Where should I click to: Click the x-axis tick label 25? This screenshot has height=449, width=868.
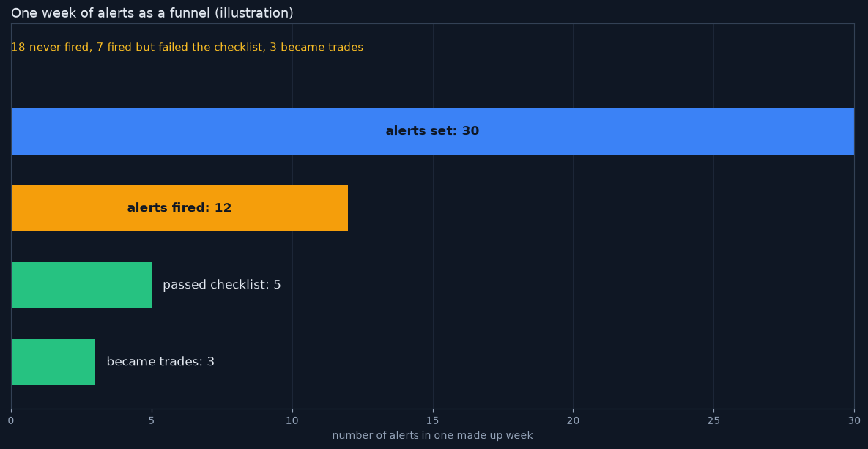coord(713,420)
